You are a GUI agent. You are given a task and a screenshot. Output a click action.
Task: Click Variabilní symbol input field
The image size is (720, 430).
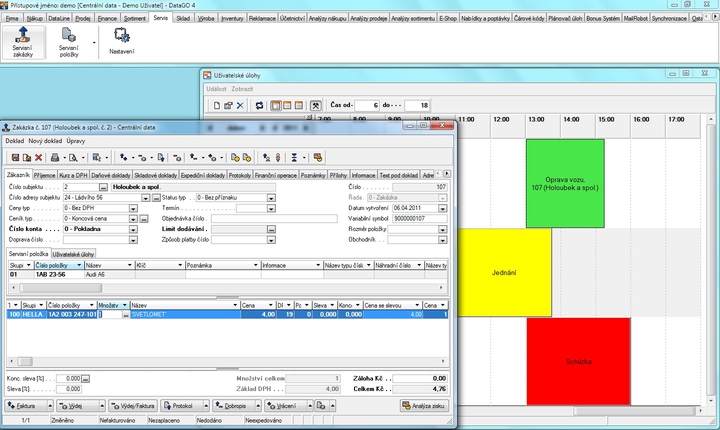[x=419, y=219]
